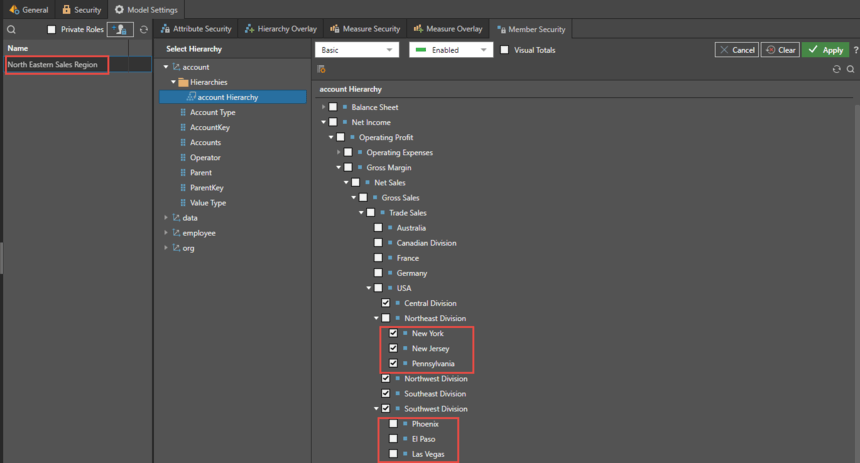Enable the Visual Totals checkbox
This screenshot has height=463, width=860.
505,50
